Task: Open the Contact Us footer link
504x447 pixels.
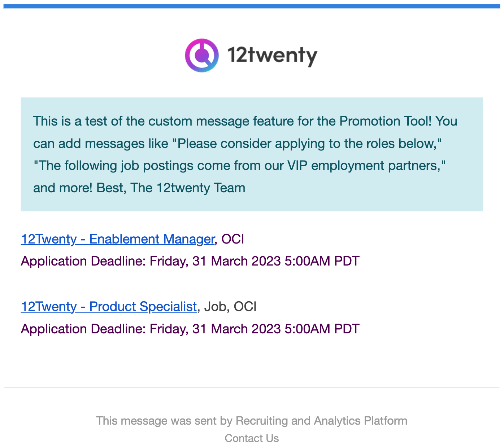Action: 252,438
